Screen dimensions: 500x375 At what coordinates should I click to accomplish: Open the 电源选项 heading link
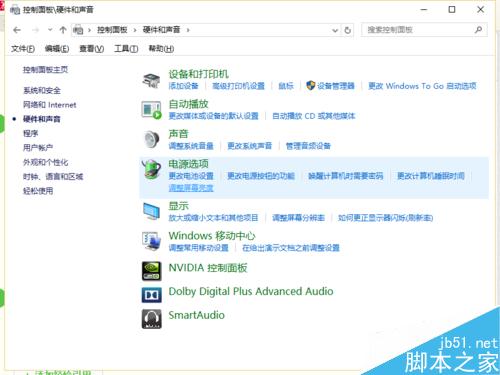[x=188, y=164]
